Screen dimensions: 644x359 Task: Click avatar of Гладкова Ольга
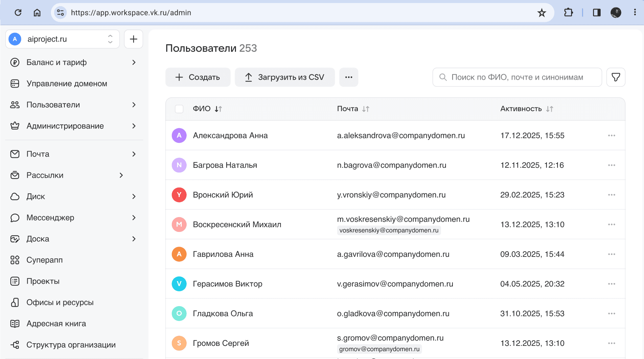point(179,314)
